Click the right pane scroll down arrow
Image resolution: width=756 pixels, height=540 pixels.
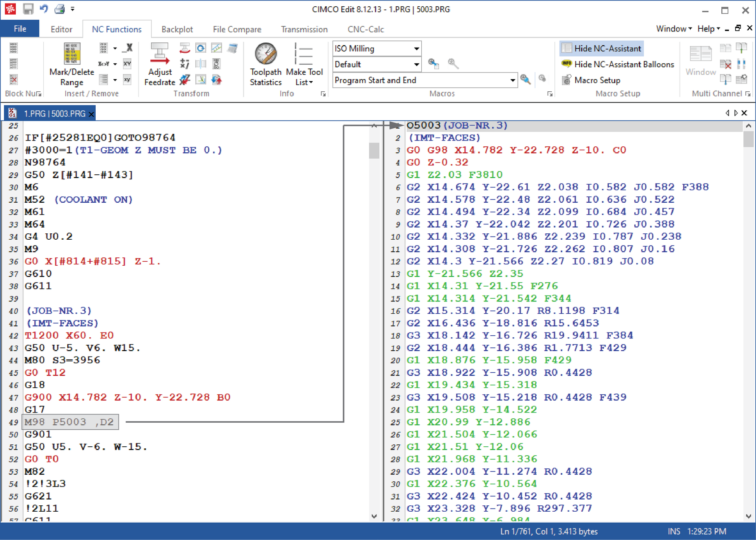(748, 516)
